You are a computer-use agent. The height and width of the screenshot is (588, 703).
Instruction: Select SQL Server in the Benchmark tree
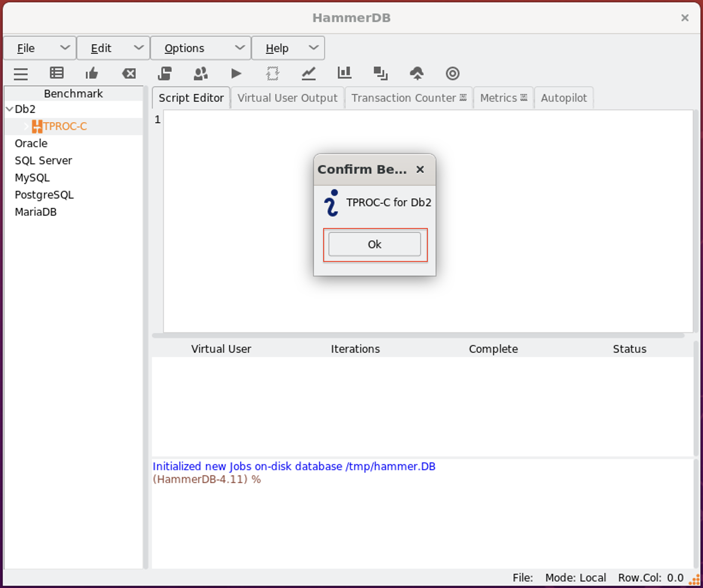[x=43, y=161]
